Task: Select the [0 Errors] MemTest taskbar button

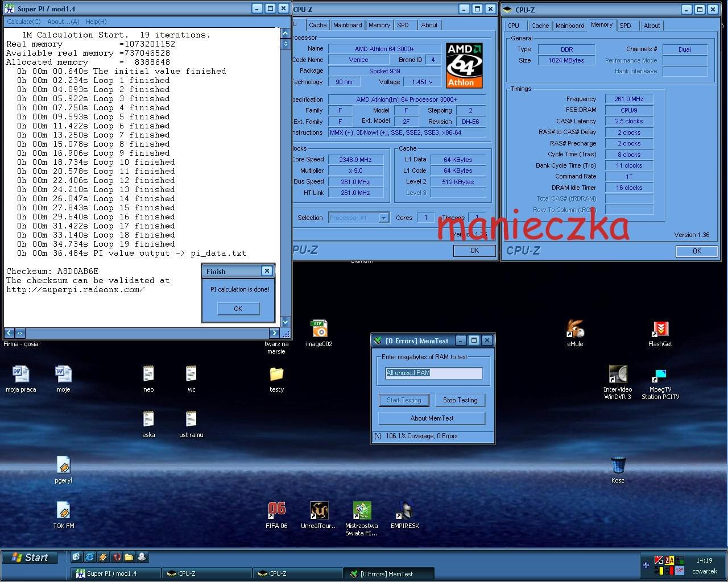Action: [x=389, y=573]
